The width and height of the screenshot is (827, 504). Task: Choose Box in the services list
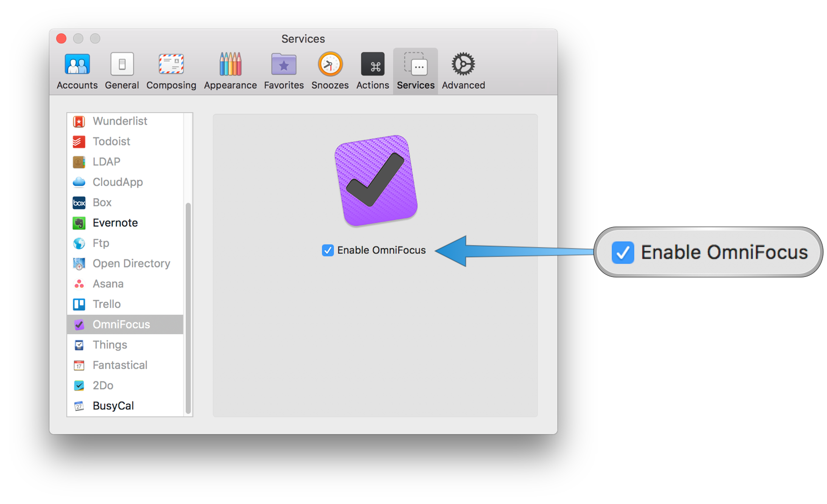125,203
